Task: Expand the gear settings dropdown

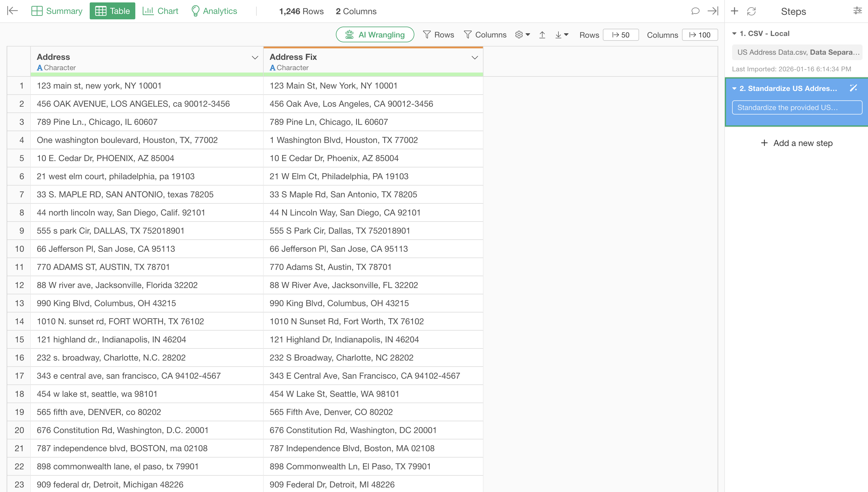Action: 522,35
